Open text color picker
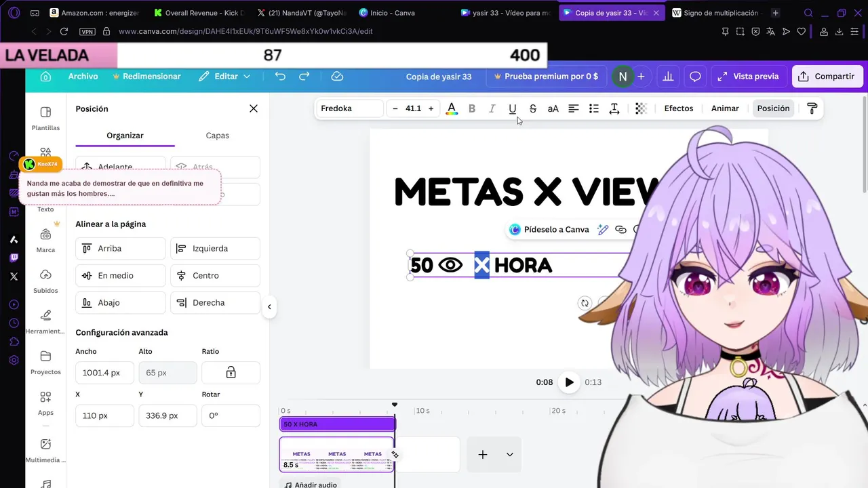The image size is (868, 488). (x=452, y=108)
